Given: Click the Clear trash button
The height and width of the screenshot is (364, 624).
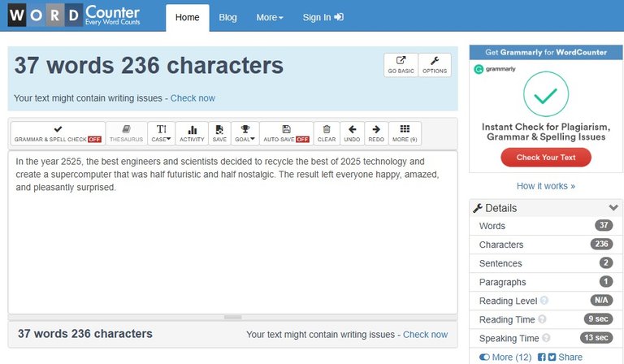Looking at the screenshot, I should [x=327, y=134].
